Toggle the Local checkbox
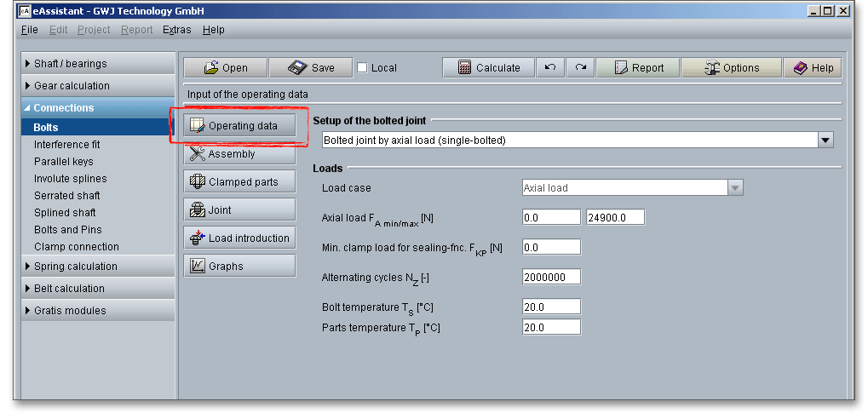The image size is (868, 413). [x=362, y=68]
